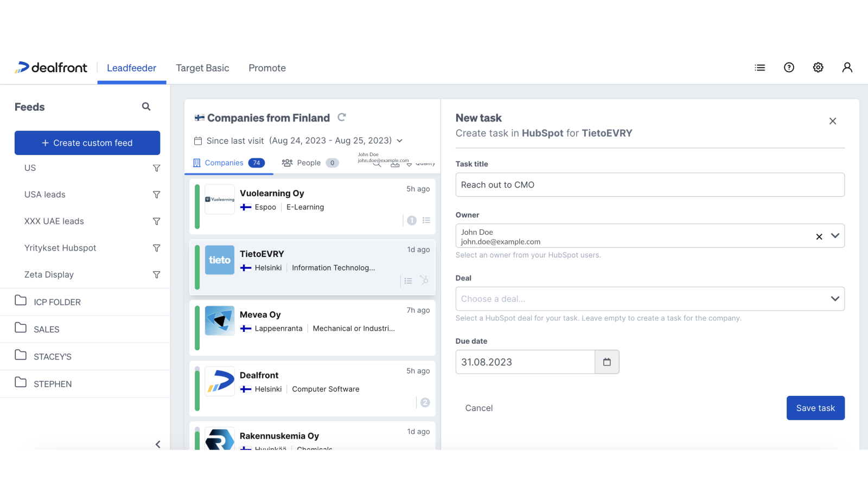Click the Dealfront logo

point(50,67)
